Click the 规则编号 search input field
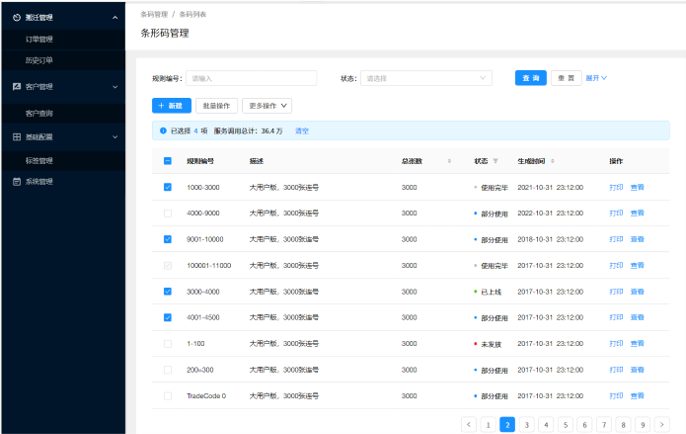The height and width of the screenshot is (434, 686). [251, 78]
